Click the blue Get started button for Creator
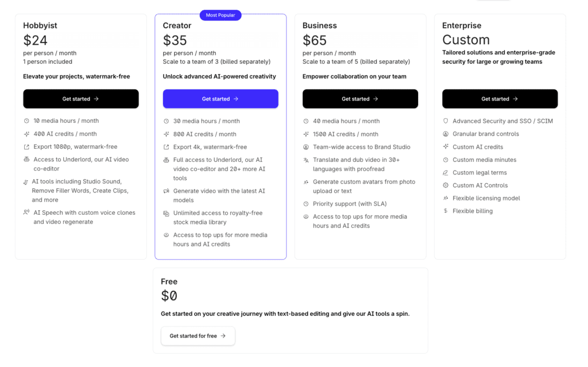This screenshot has width=588, height=367. pos(220,99)
